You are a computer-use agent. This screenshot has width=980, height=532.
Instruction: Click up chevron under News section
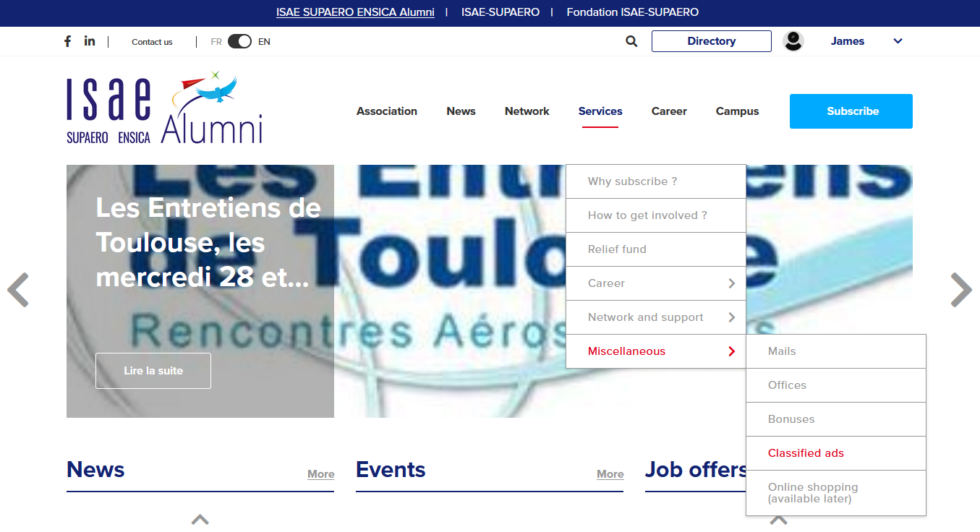click(200, 519)
